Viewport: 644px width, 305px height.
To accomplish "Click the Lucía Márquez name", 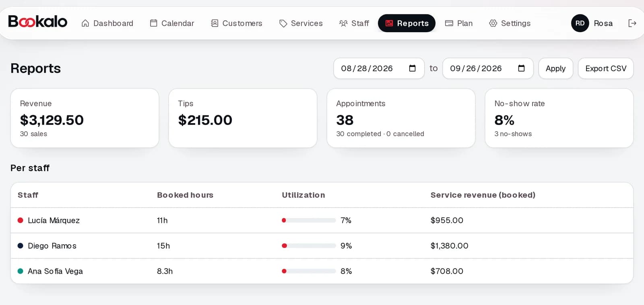I will pyautogui.click(x=54, y=220).
